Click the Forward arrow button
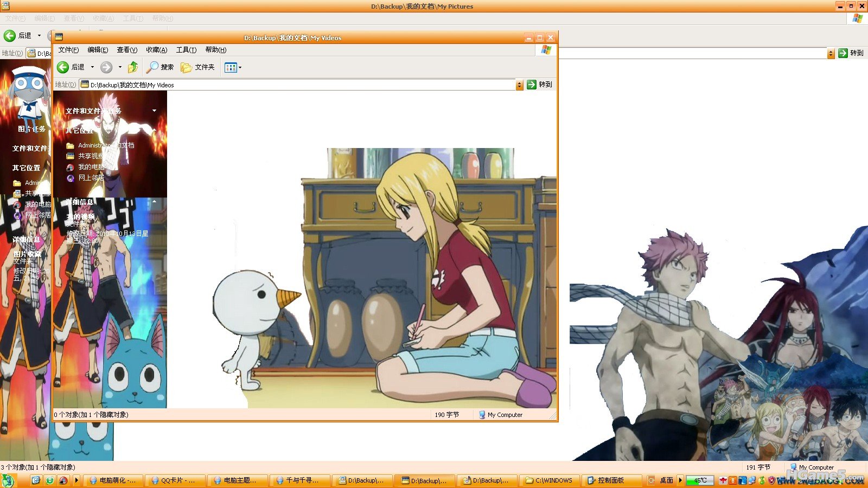This screenshot has height=488, width=868. [106, 67]
